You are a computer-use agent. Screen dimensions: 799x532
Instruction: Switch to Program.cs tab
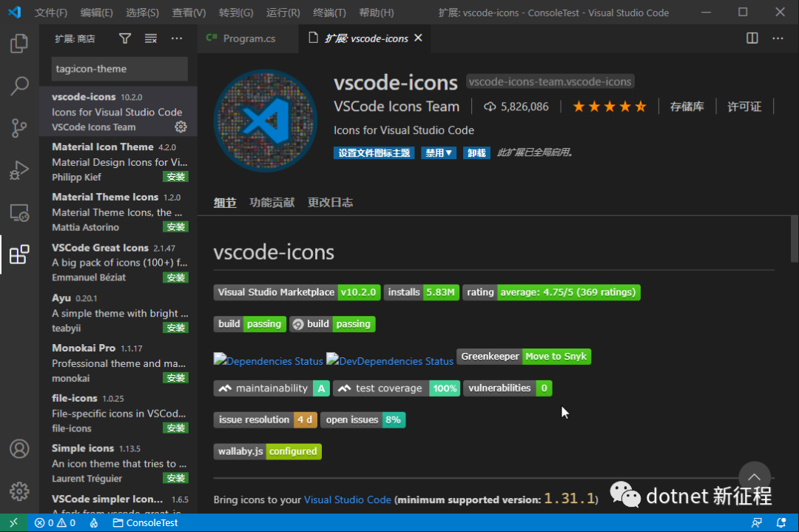248,38
